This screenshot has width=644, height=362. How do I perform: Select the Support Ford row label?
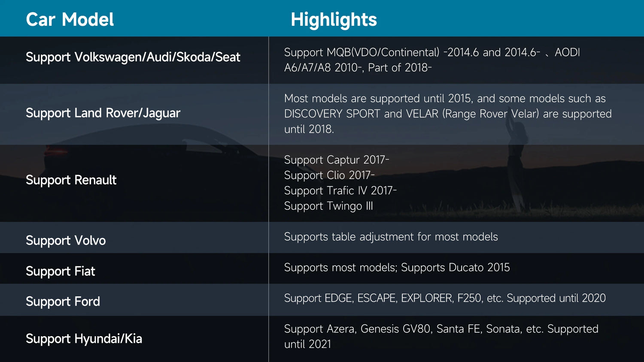point(63,302)
